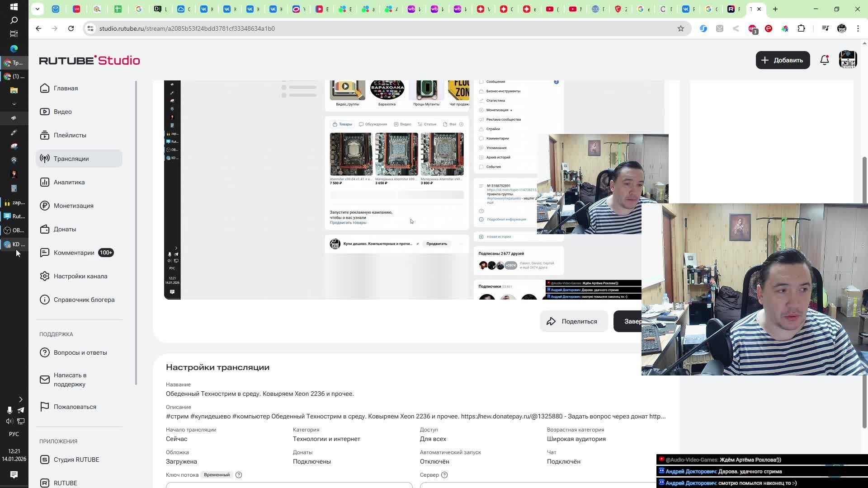Expand the browser tab search dropdown

click(x=38, y=9)
